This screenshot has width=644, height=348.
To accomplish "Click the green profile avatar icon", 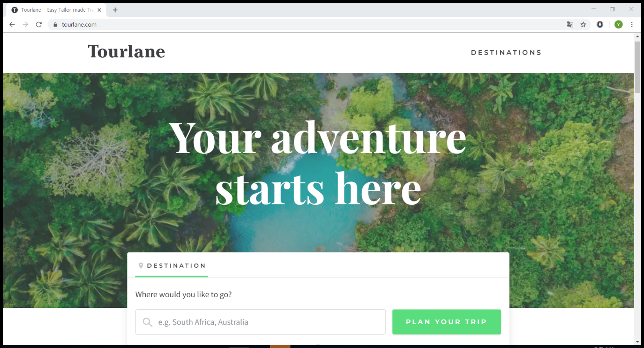I will click(x=618, y=25).
